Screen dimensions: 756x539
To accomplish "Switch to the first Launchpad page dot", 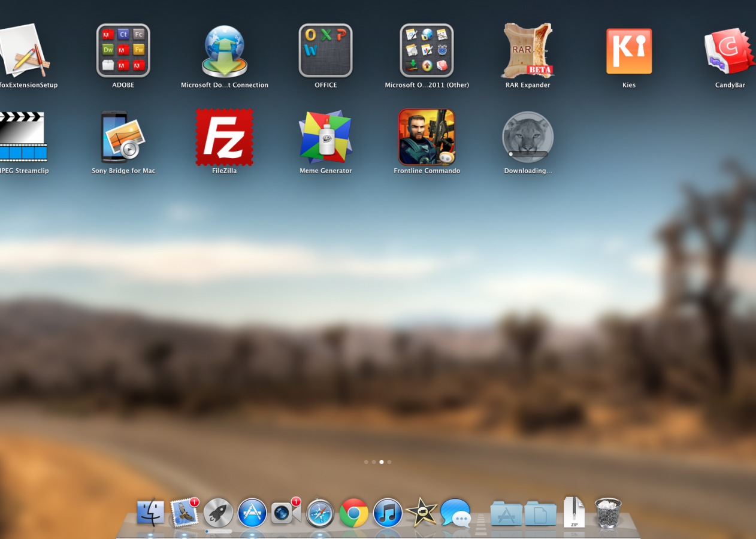I will click(366, 462).
